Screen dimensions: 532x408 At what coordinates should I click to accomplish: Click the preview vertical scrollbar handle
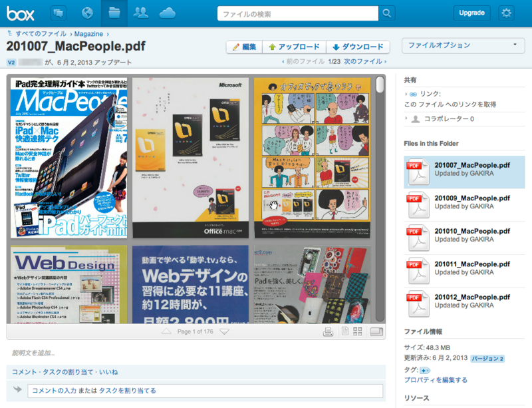[380, 85]
